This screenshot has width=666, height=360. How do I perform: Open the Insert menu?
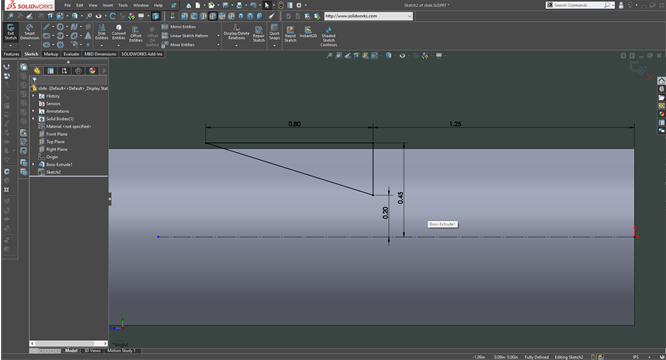108,6
